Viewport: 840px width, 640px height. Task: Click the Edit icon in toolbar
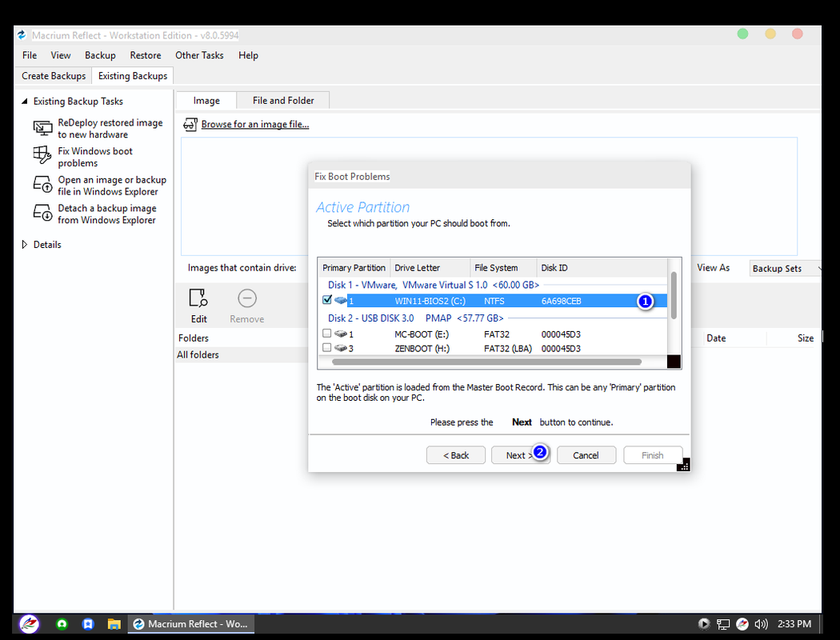point(198,298)
